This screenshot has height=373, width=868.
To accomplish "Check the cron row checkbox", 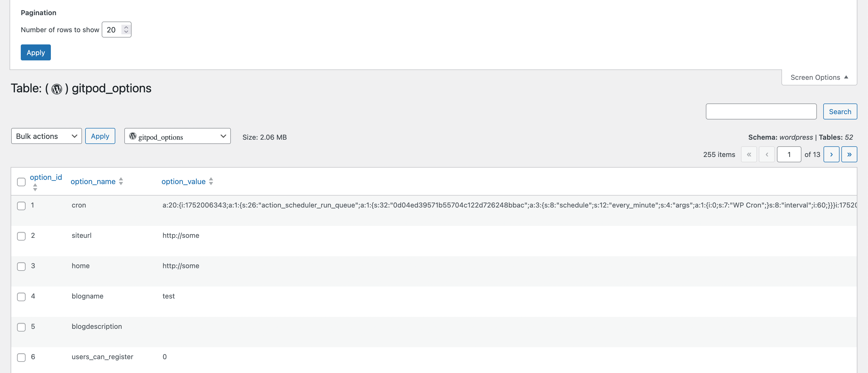I will [21, 206].
